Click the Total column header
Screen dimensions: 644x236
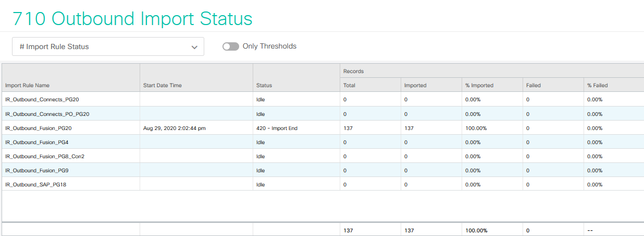point(349,85)
